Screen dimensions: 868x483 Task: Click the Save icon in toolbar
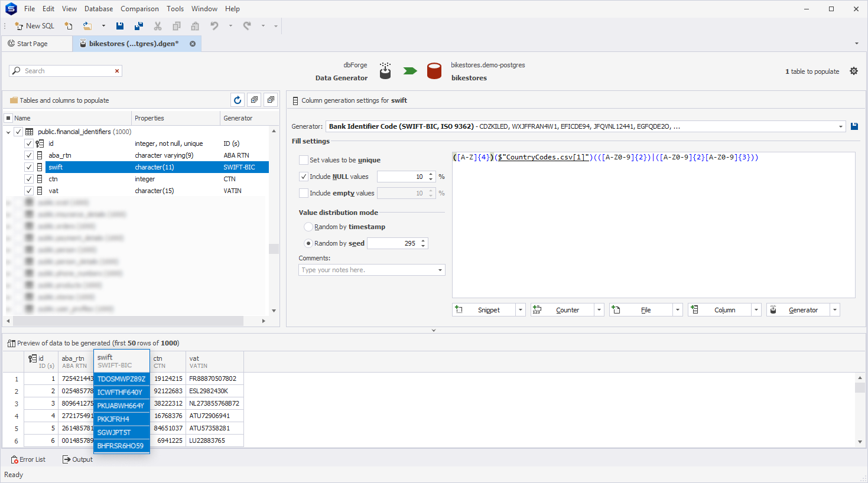[120, 26]
